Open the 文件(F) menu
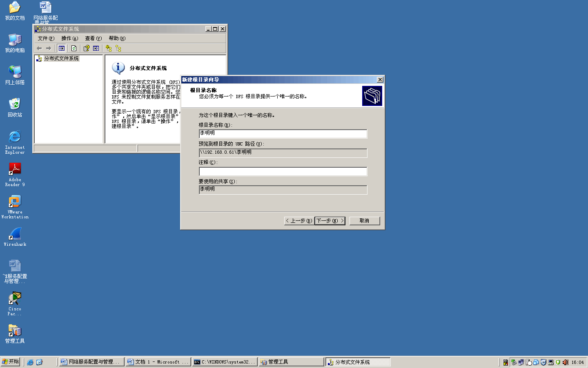The height and width of the screenshot is (368, 588). coord(46,38)
